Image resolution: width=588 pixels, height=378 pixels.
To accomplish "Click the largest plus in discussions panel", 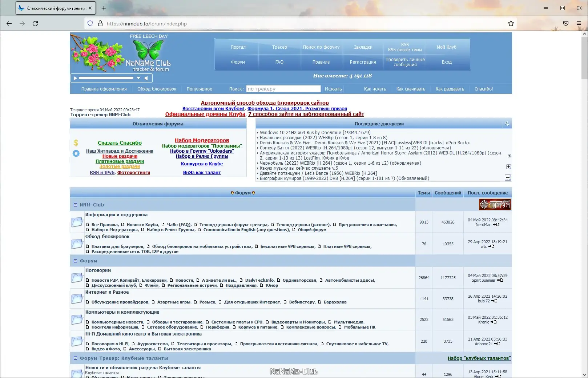I will [508, 177].
